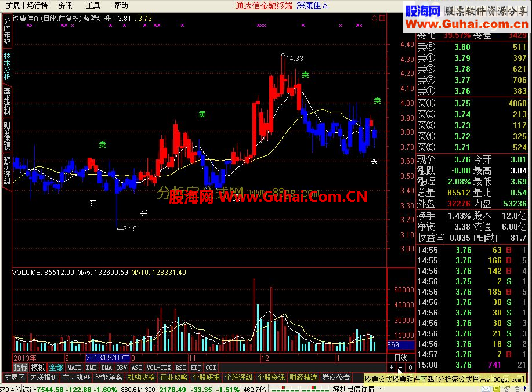Open the 主力轨迹 tab

pyautogui.click(x=76, y=378)
